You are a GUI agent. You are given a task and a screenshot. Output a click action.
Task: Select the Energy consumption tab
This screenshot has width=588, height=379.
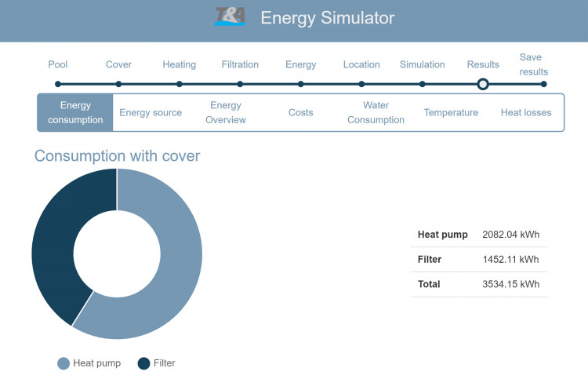(75, 112)
